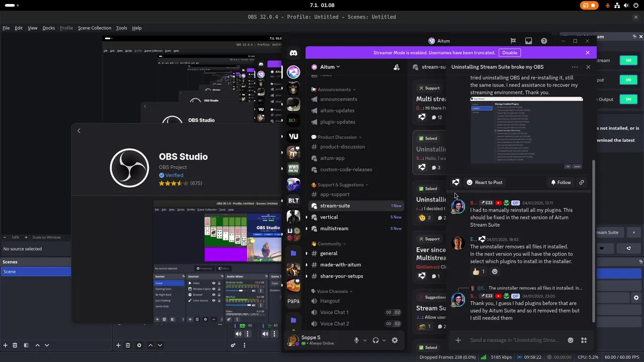Collapse the Product Discussion category
Image resolution: width=644 pixels, height=362 pixels.
click(337, 137)
